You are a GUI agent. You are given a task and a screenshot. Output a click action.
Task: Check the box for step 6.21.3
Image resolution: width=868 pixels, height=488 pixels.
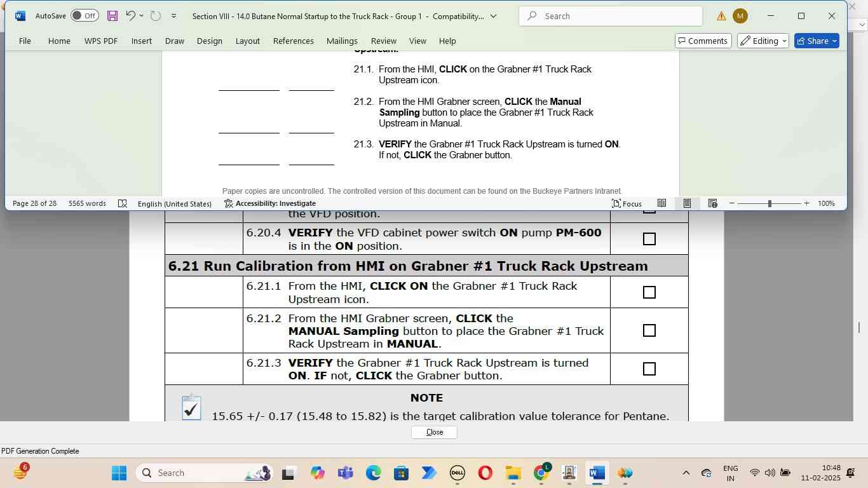coord(649,369)
